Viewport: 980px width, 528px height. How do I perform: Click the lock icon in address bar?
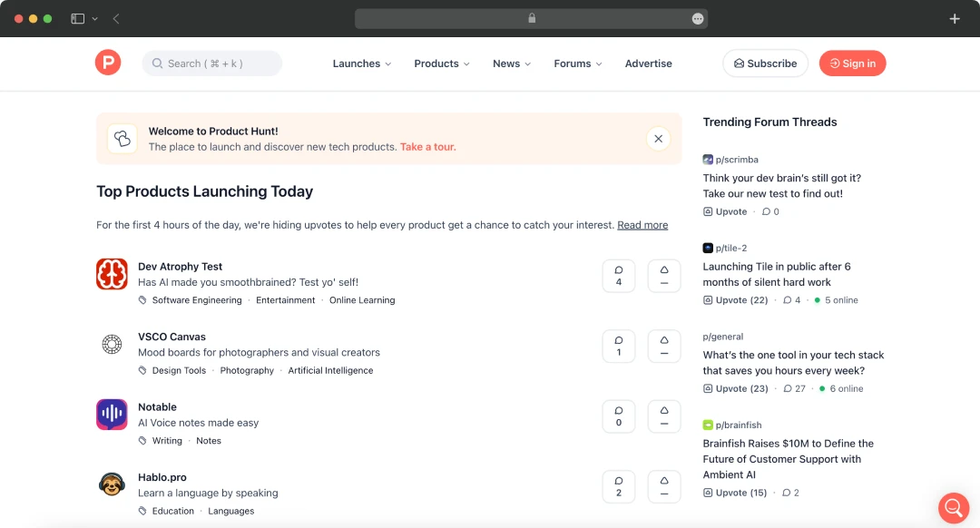tap(532, 18)
